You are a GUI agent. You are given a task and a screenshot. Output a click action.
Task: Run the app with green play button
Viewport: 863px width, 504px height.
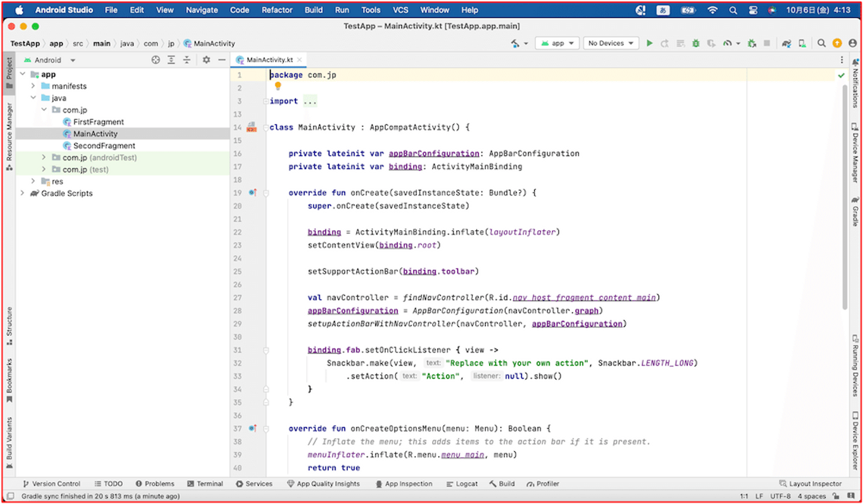(x=649, y=43)
